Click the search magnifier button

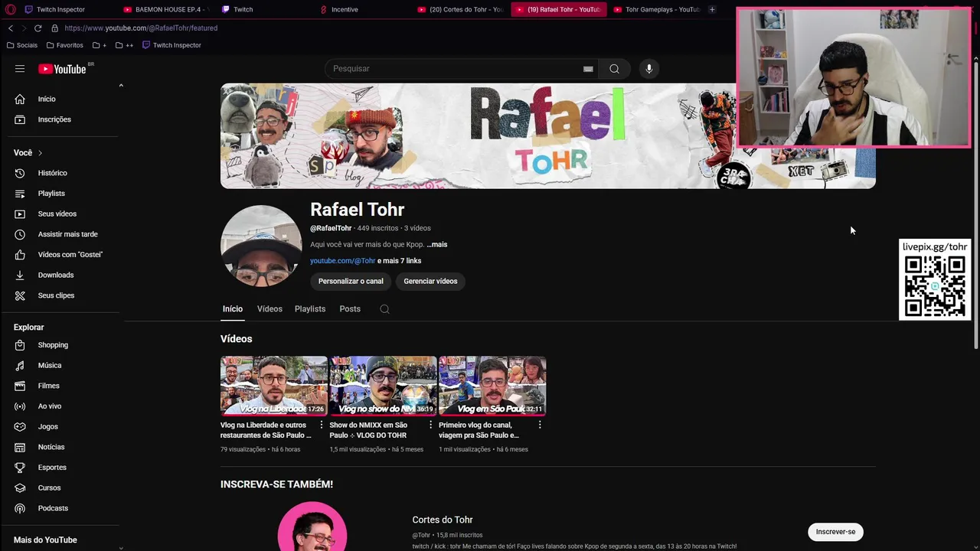pos(614,69)
